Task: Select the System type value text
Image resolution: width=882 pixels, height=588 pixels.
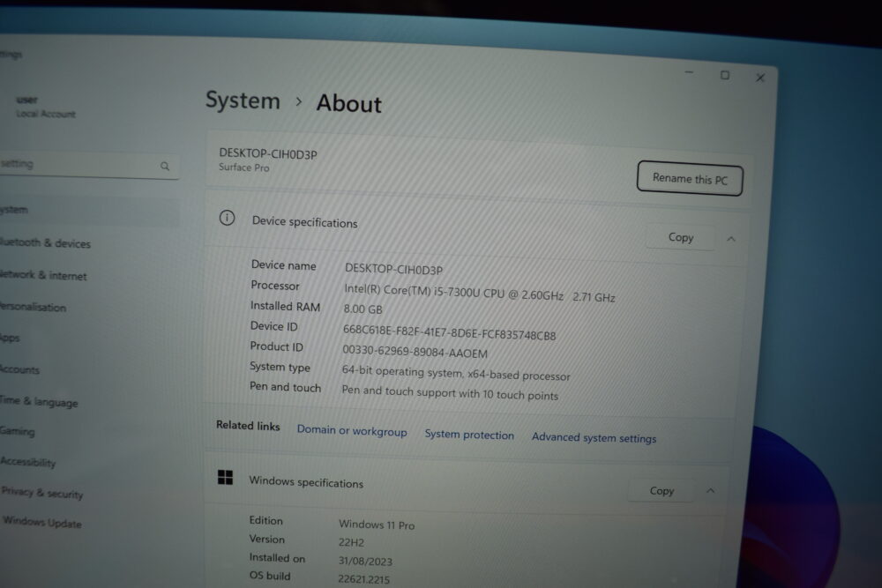Action: (456, 373)
